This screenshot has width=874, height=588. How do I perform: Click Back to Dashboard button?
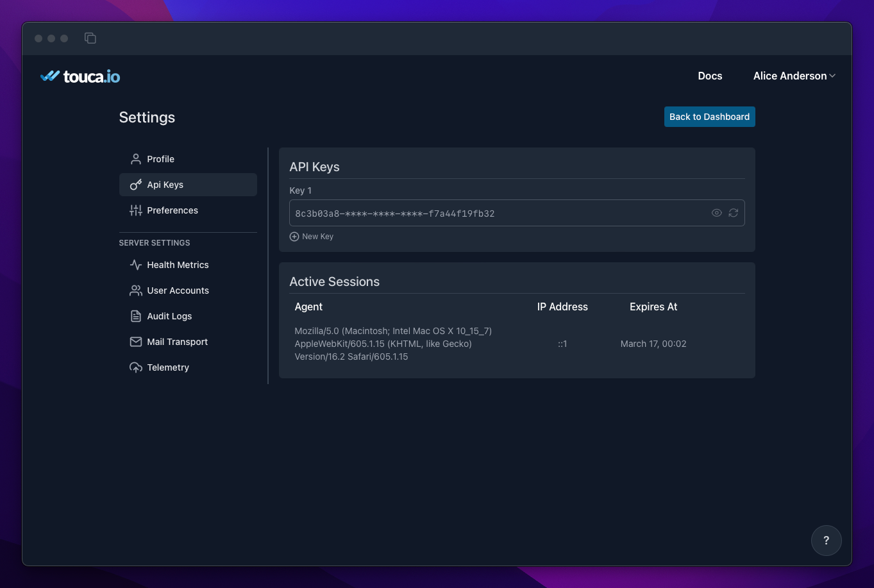point(709,117)
